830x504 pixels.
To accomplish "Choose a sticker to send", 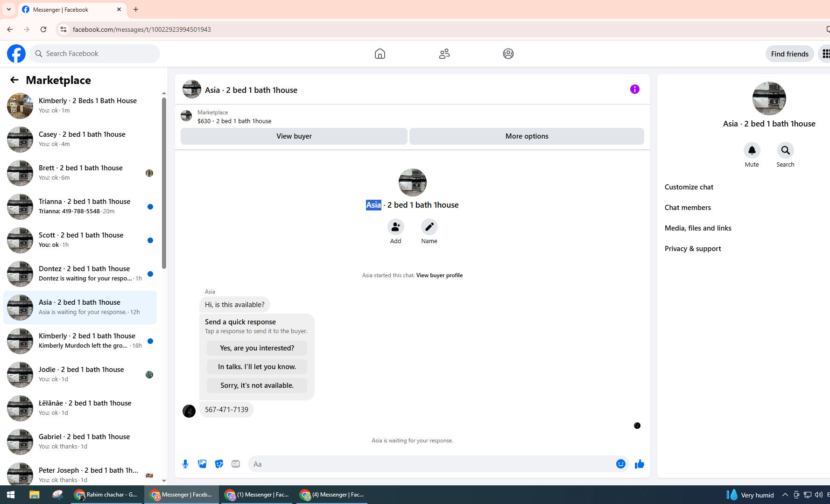I will tap(219, 464).
